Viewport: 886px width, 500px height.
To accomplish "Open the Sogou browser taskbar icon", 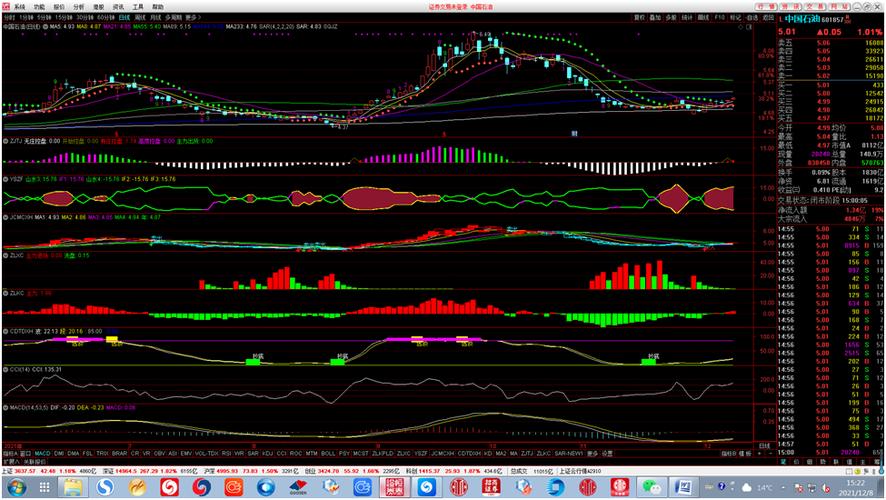I will [106, 486].
